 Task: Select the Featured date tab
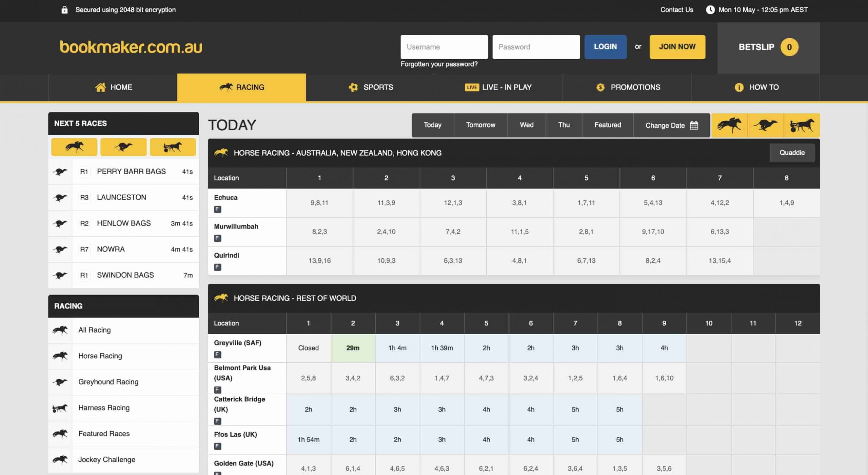[608, 125]
